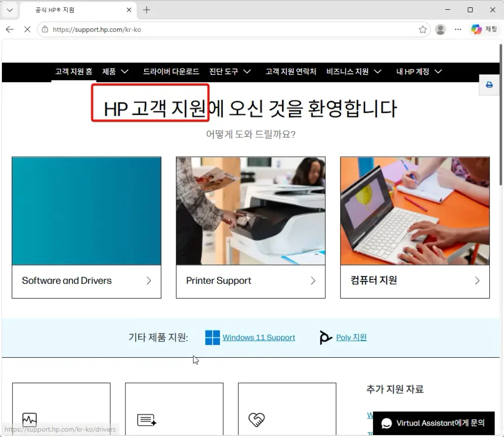The image size is (504, 437).
Task: Click the Poly logo icon
Action: (325, 337)
